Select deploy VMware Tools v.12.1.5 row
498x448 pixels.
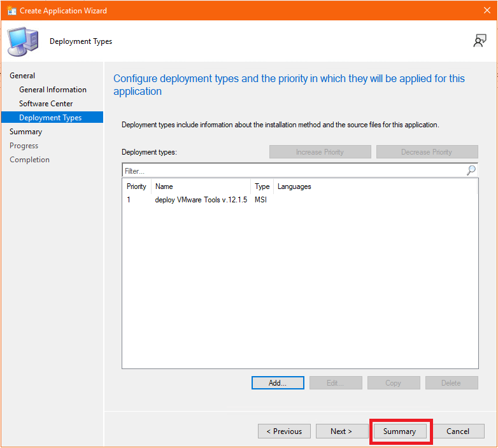tap(201, 200)
